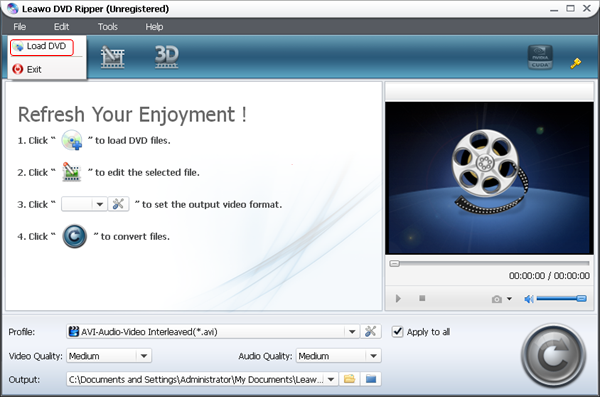Expand the snapshot options arrow

point(509,299)
